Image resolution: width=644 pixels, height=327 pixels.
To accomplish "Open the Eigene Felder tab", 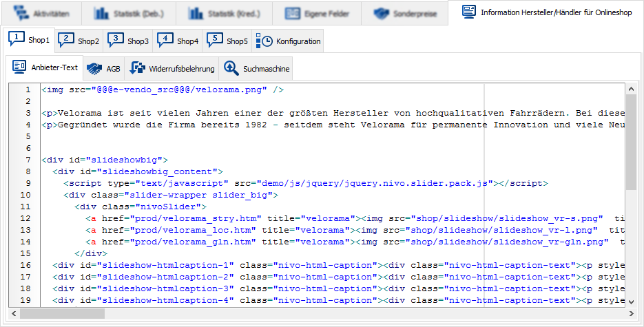I will coord(317,14).
